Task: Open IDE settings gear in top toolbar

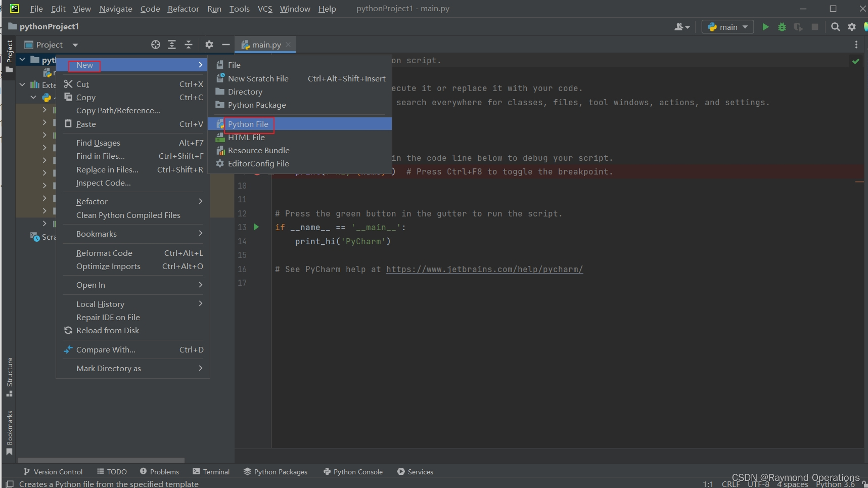Action: tap(852, 27)
